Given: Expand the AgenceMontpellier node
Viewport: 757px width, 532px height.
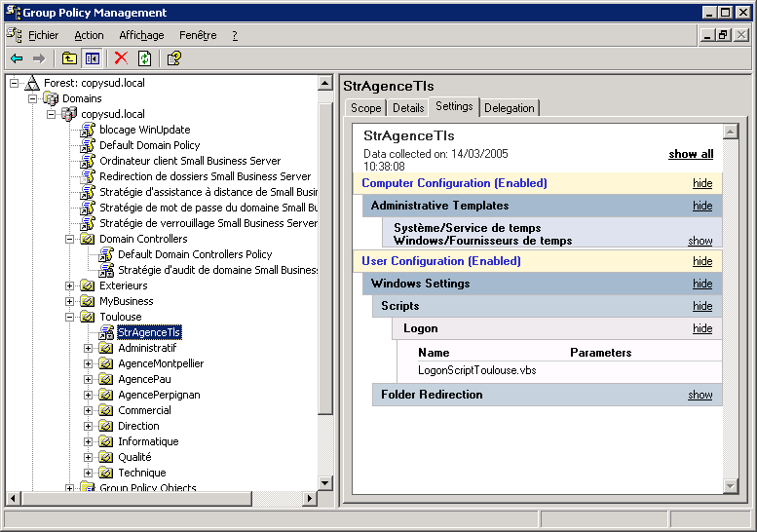Looking at the screenshot, I should tap(89, 363).
